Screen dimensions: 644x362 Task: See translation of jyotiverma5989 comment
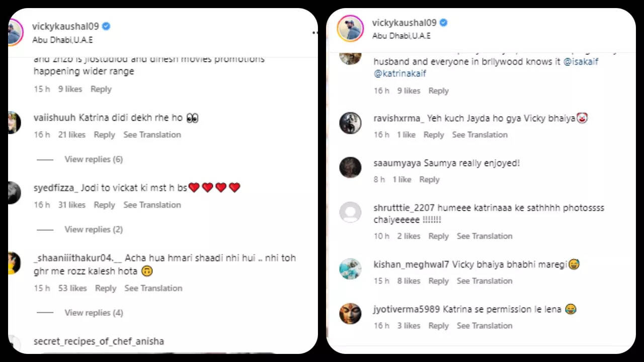pyautogui.click(x=484, y=326)
